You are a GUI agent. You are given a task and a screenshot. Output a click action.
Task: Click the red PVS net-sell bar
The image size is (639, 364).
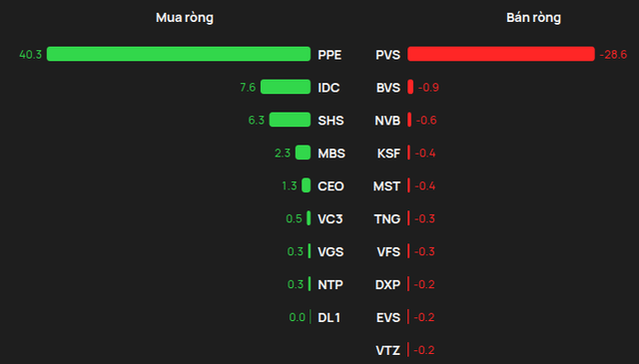pos(501,54)
